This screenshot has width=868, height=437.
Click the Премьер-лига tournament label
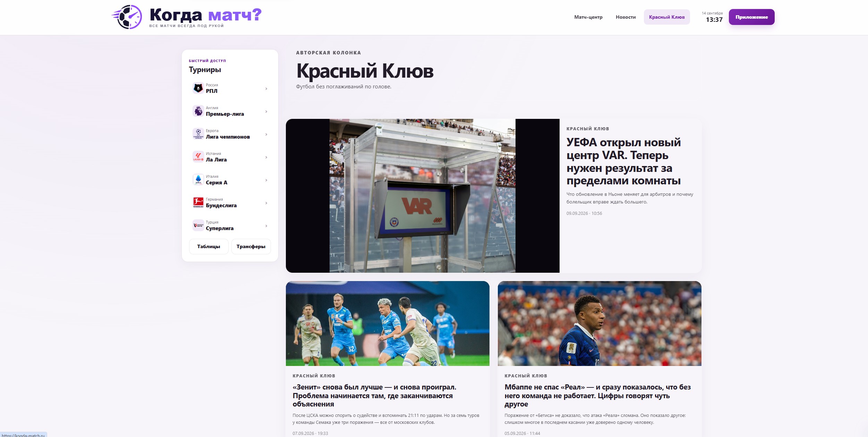225,114
